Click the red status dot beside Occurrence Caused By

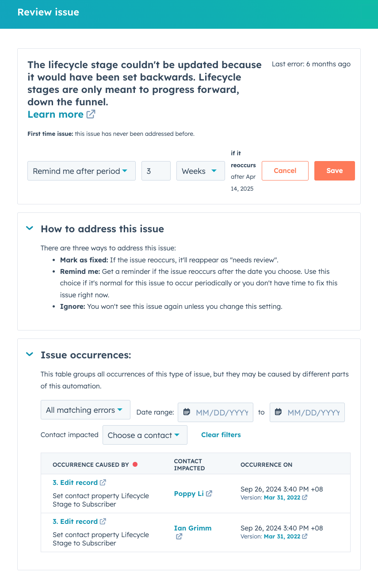pos(135,465)
